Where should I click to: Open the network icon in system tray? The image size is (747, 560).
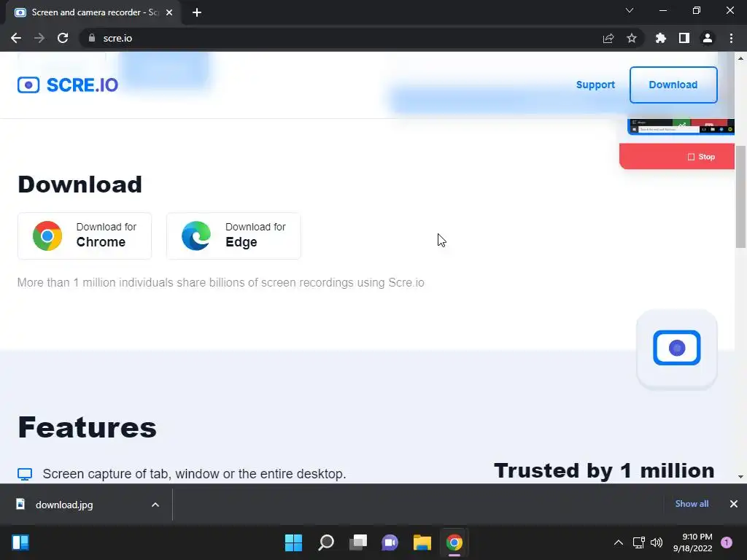[x=638, y=542]
